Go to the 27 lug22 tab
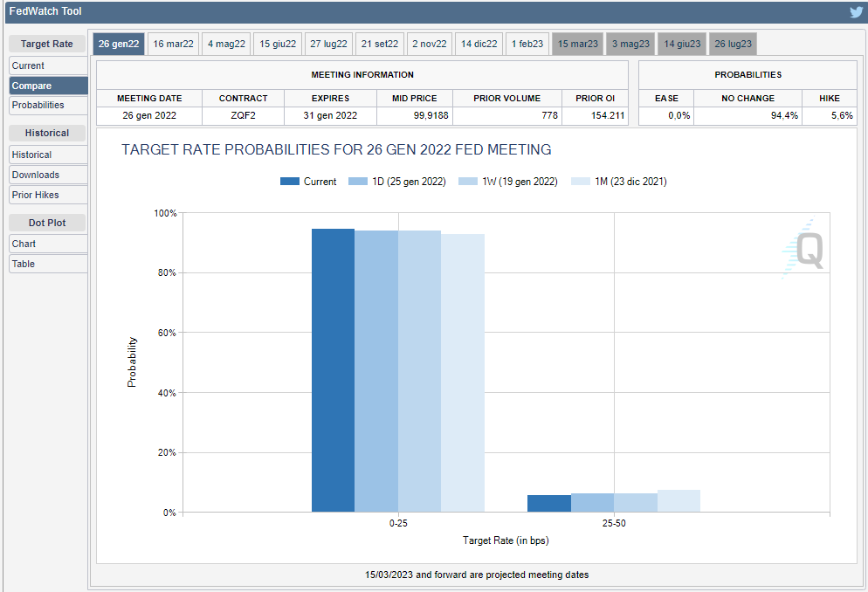Viewport: 868px width, 592px height. coord(329,44)
